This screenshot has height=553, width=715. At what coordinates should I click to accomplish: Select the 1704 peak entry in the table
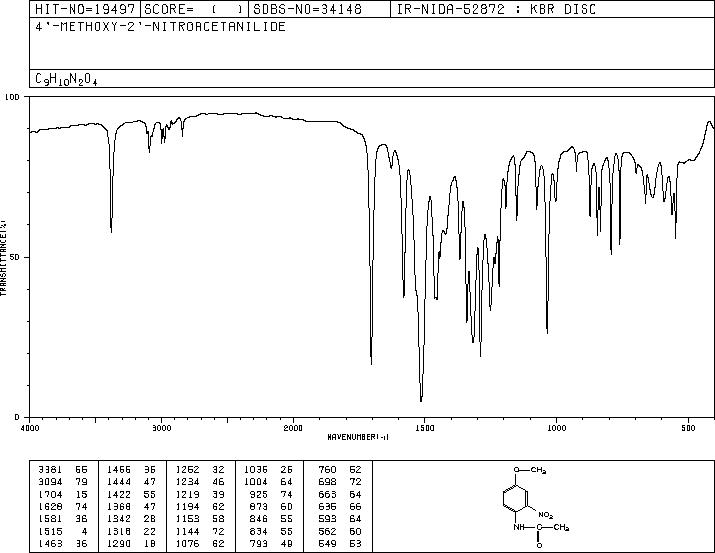click(63, 494)
